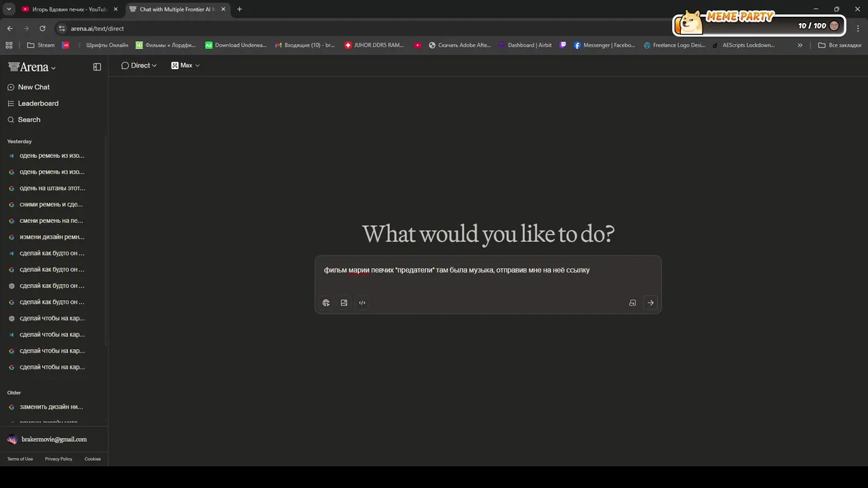
Task: Click the YouTube icon bookmark
Action: pos(418,45)
